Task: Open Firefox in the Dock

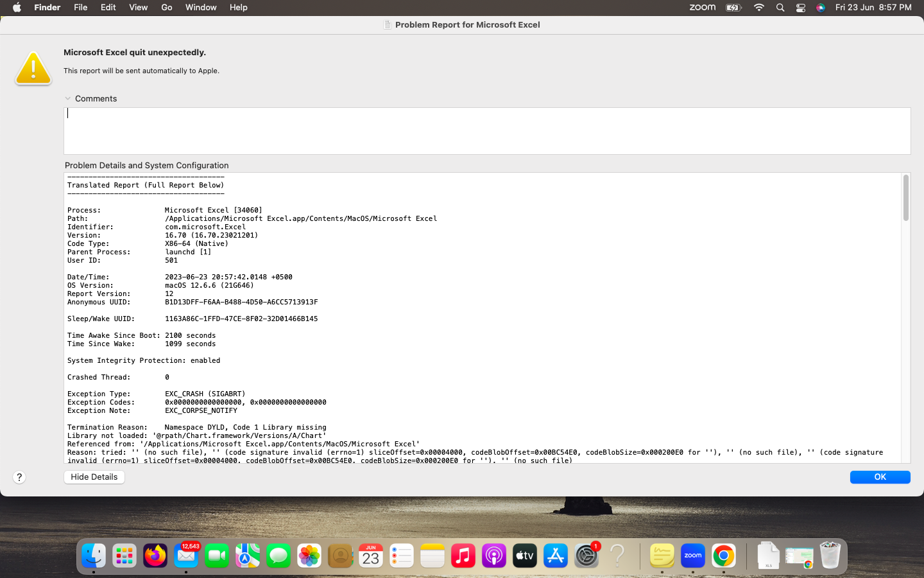Action: 155,556
